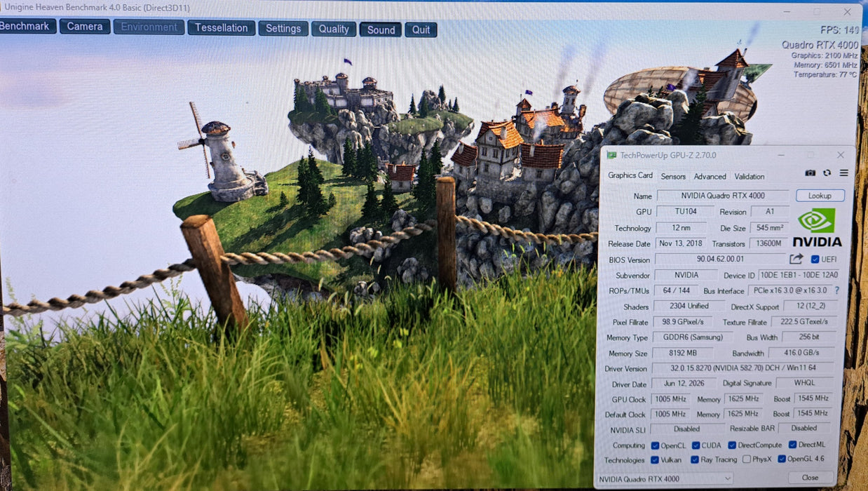Take a GPU-Z screenshot with the camera icon
The width and height of the screenshot is (868, 491).
tap(810, 173)
